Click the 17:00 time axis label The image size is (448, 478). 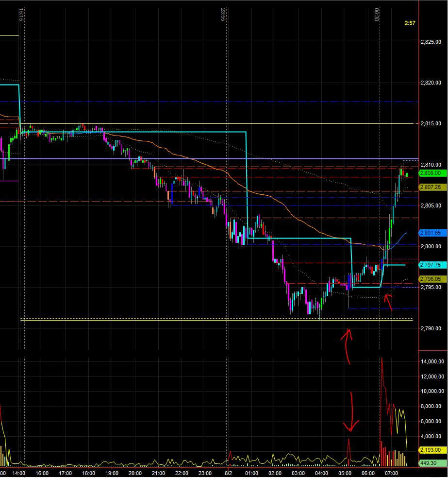[x=65, y=474]
